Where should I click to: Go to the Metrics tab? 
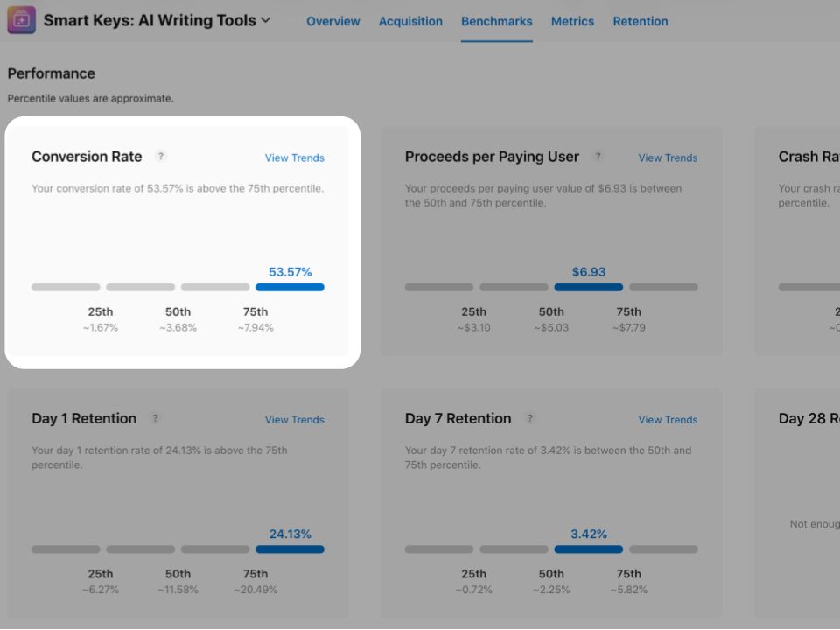[572, 21]
